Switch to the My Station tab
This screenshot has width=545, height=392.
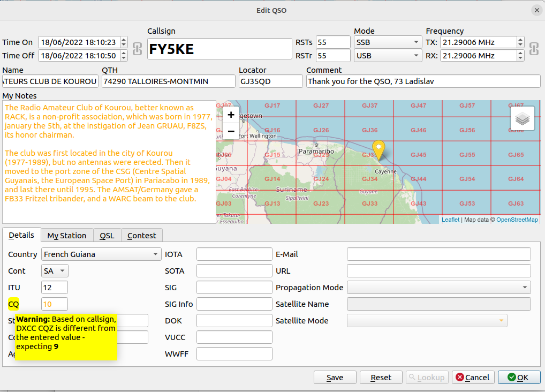(67, 236)
